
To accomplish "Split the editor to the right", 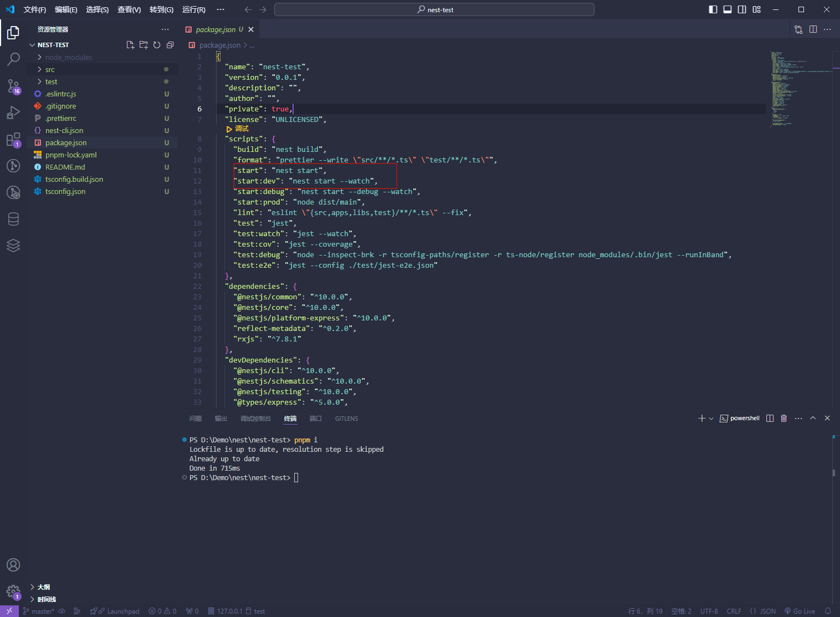I will (x=813, y=29).
